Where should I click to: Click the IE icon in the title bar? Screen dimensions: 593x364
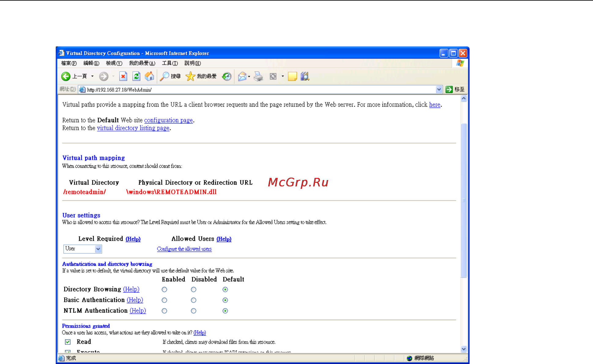pos(61,53)
